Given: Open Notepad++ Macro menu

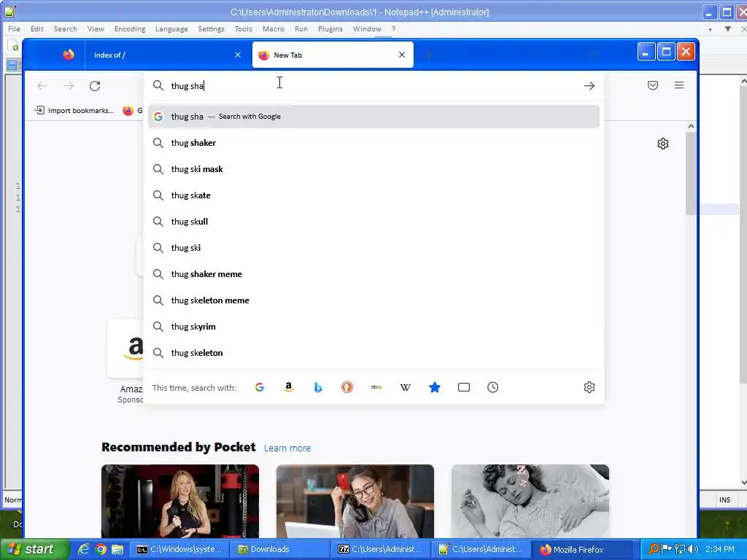Looking at the screenshot, I should (274, 28).
